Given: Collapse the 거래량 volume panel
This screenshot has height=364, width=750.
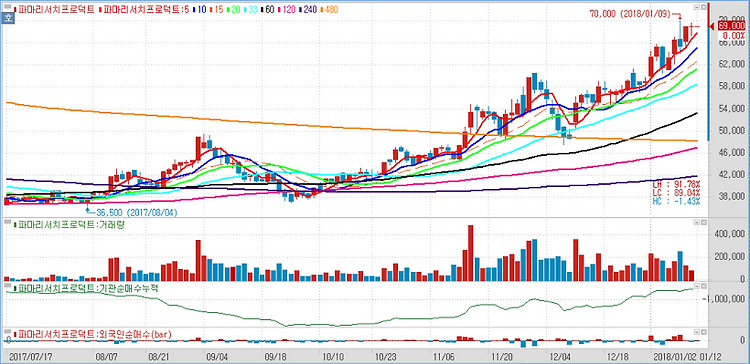Looking at the screenshot, I should 697,223.
